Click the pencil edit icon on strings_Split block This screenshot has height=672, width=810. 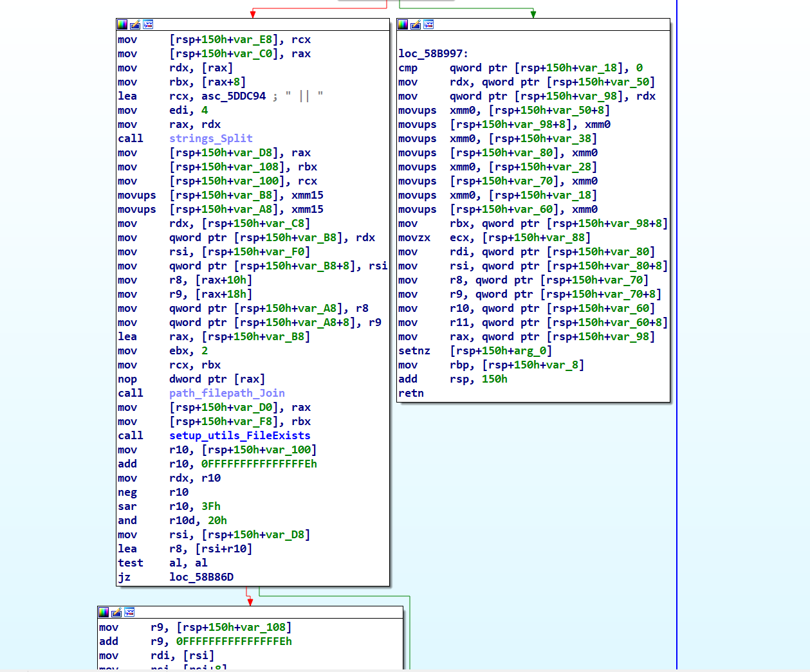point(135,24)
